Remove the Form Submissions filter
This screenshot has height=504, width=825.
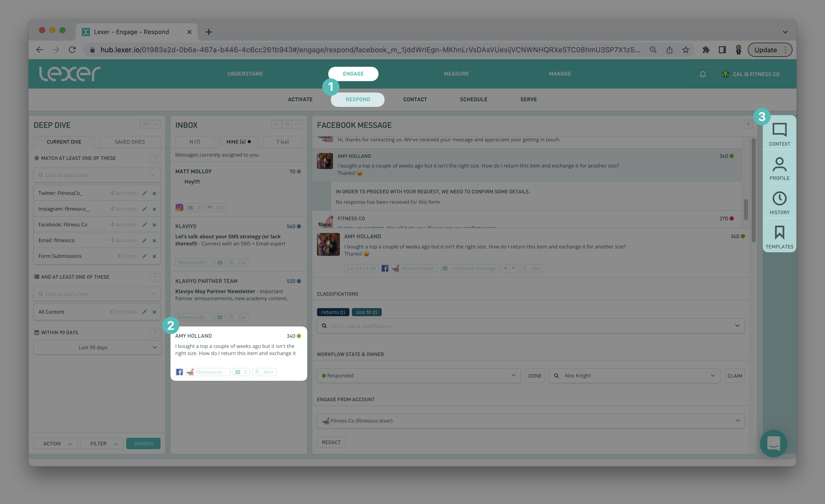coord(154,256)
